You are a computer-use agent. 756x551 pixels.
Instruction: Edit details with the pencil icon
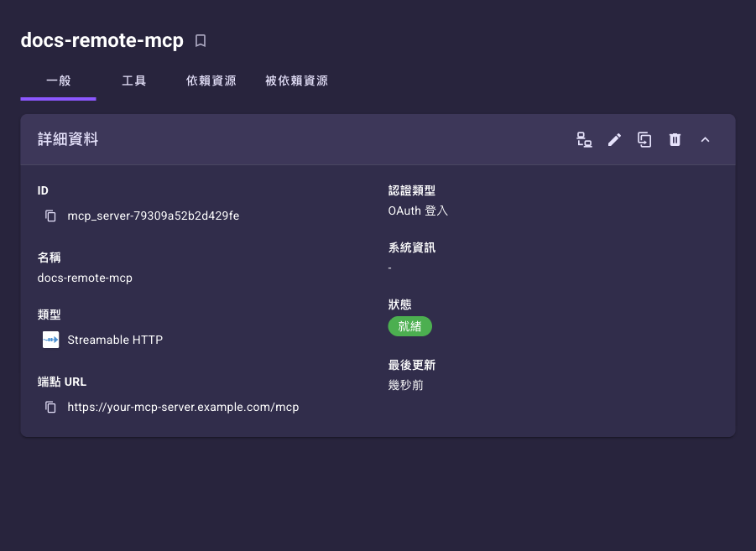click(614, 140)
